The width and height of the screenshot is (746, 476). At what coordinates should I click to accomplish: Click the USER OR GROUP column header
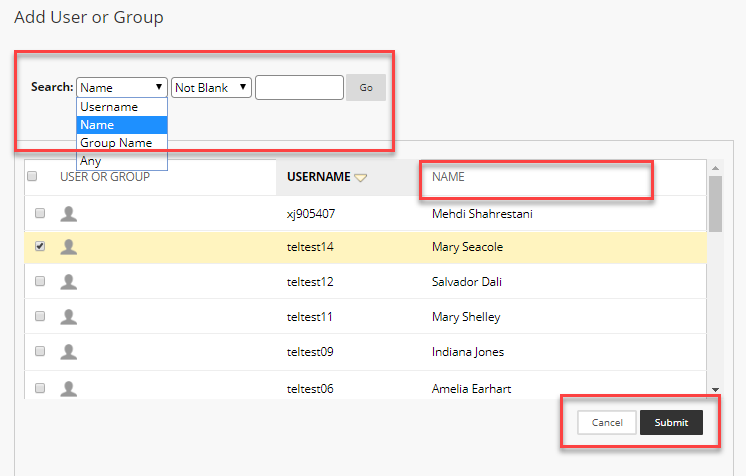[105, 177]
